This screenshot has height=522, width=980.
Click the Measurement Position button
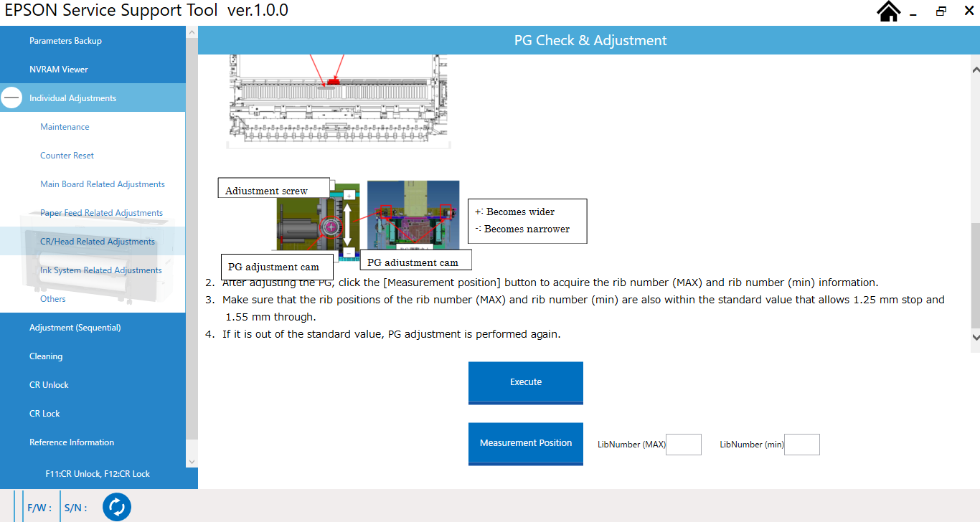pos(526,444)
